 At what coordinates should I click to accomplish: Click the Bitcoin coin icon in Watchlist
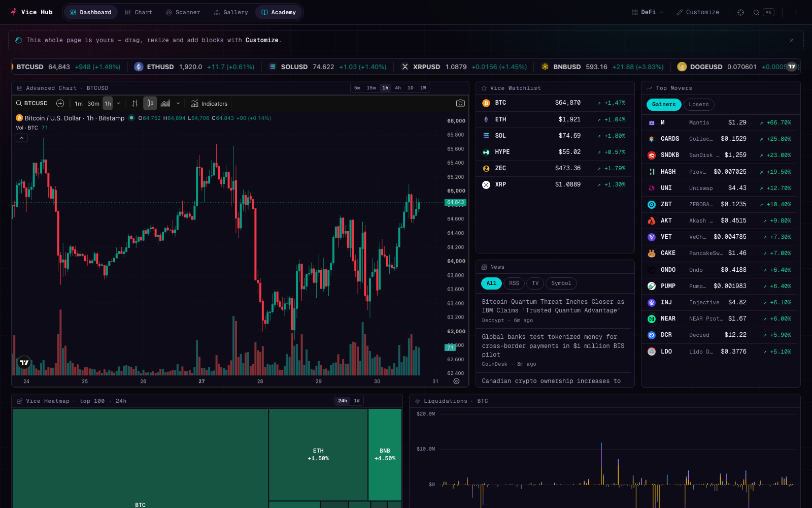(x=486, y=103)
